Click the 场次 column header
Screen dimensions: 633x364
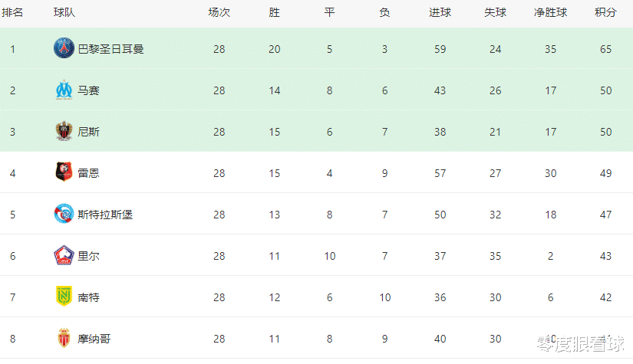219,12
